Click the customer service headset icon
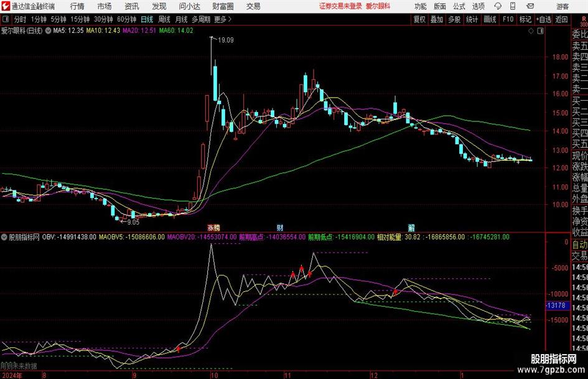The height and width of the screenshot is (379, 588). [498, 6]
